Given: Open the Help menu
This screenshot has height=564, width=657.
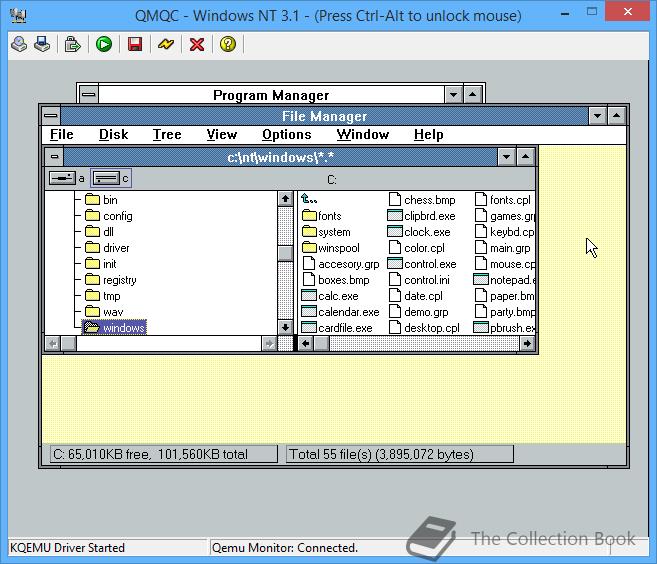Looking at the screenshot, I should tap(429, 135).
